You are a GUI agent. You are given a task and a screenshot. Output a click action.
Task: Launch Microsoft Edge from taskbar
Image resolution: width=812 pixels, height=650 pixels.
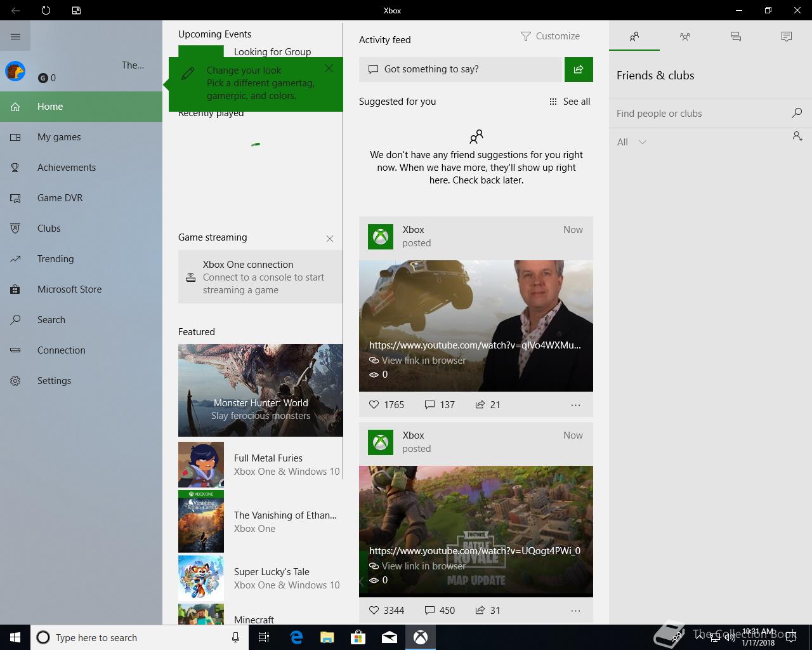(296, 637)
